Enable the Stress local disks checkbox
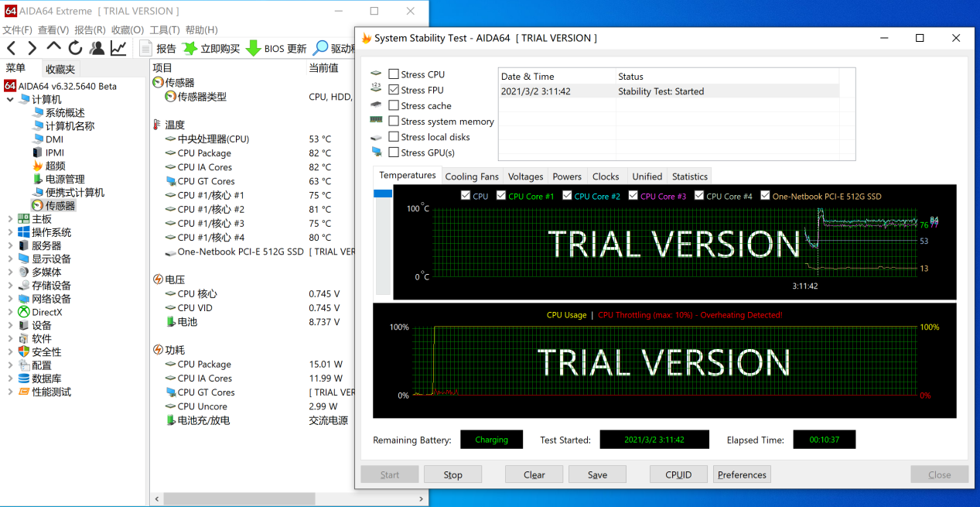 tap(394, 137)
